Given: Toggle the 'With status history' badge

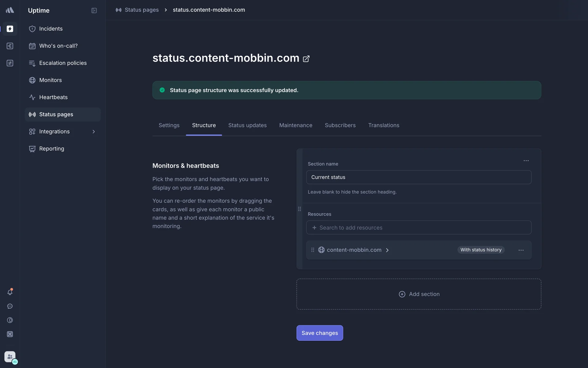Looking at the screenshot, I should [481, 250].
